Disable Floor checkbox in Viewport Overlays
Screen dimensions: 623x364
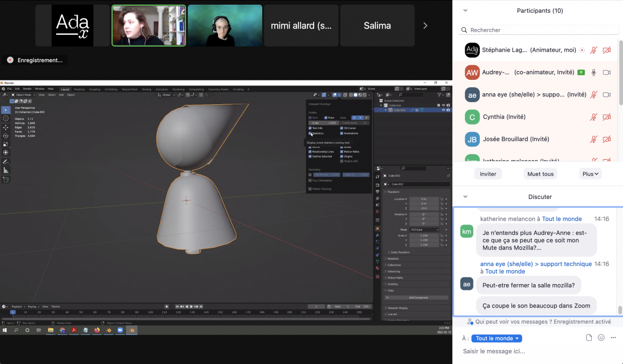(326, 118)
